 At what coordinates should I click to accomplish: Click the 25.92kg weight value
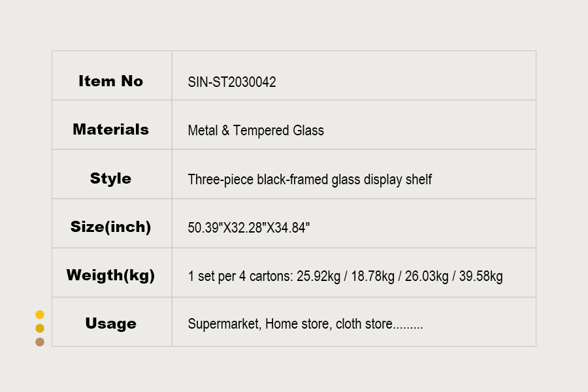coord(318,276)
